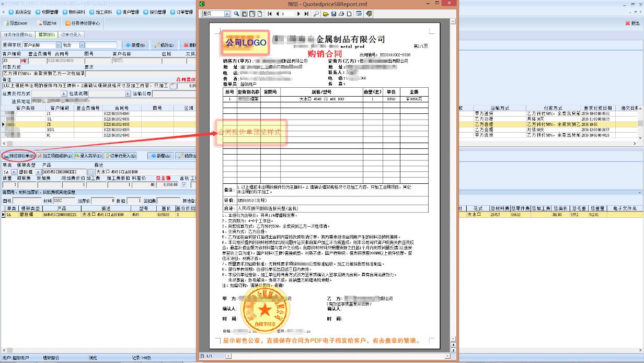644x363 pixels.
Task: Click the zoom magnifier in preview toolbar
Action: click(236, 14)
